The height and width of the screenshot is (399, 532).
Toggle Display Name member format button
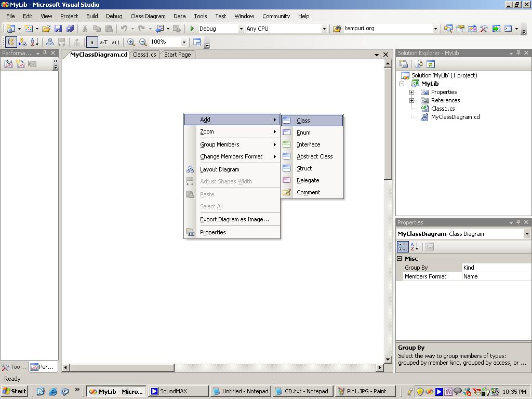[92, 42]
